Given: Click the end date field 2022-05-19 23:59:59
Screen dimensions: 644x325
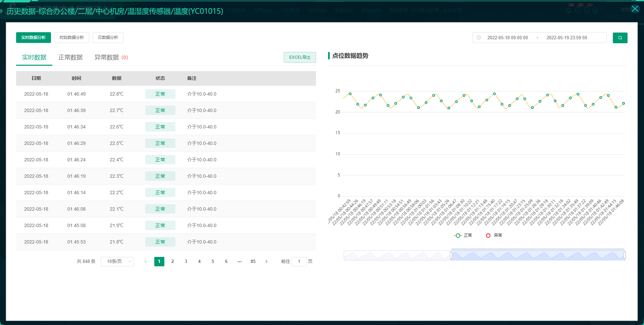Looking at the screenshot, I should 567,38.
